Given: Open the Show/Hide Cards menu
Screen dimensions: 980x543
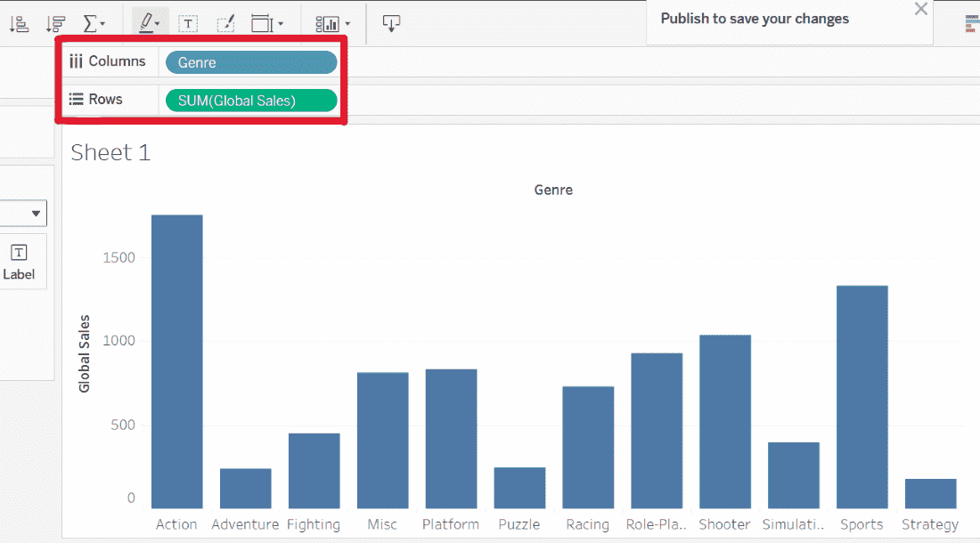Looking at the screenshot, I should (x=332, y=24).
